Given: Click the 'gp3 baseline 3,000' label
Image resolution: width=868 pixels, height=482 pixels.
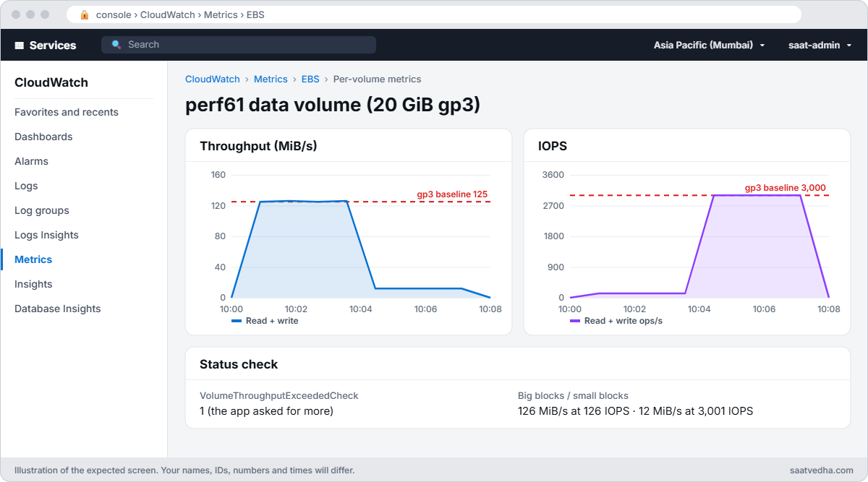Looking at the screenshot, I should [x=786, y=188].
